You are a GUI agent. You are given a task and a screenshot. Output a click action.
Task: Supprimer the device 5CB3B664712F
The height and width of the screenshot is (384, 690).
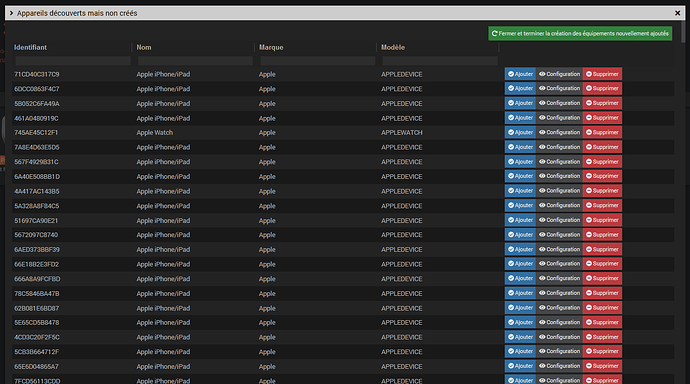[602, 351]
